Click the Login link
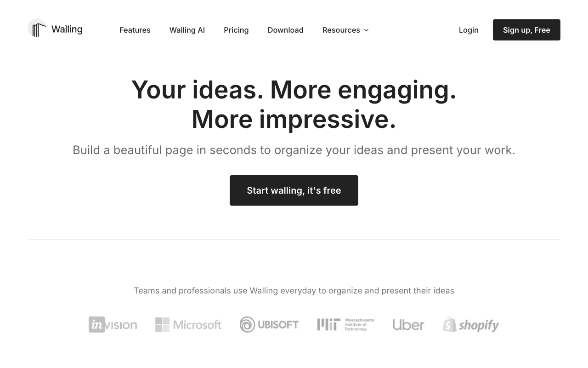The image size is (588, 368). click(469, 30)
